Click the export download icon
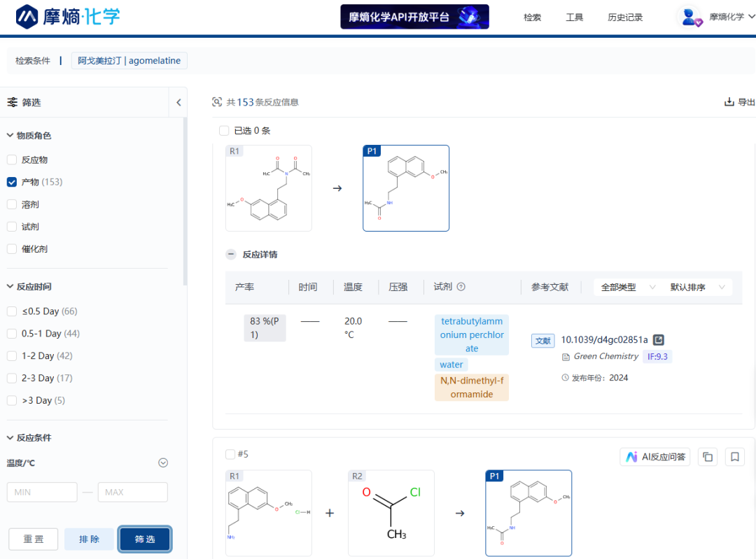 click(729, 102)
